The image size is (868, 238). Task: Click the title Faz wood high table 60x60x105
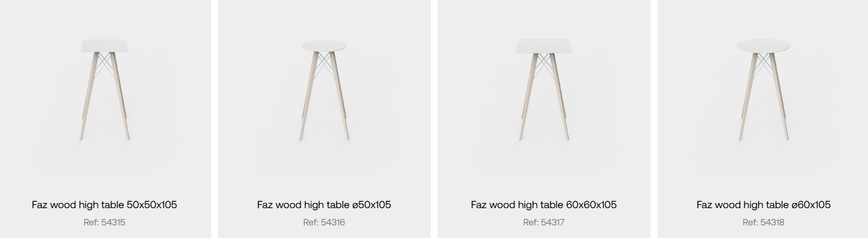(x=544, y=205)
